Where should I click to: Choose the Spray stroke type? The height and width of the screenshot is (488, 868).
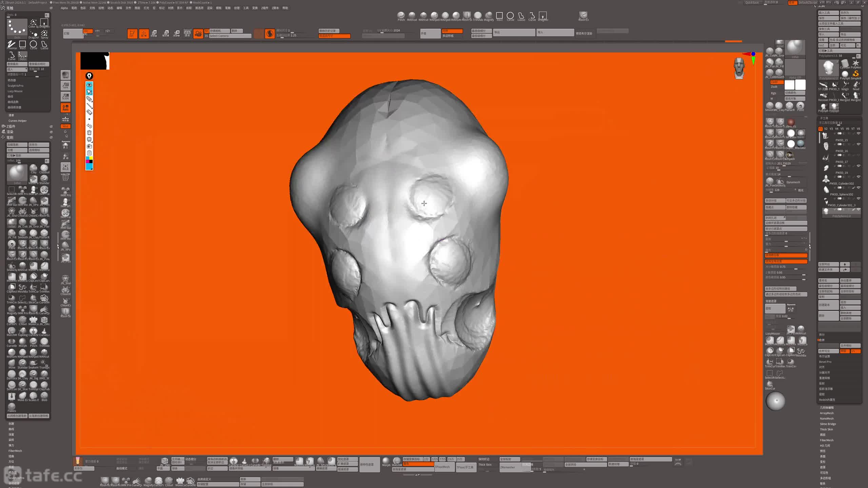(x=44, y=34)
